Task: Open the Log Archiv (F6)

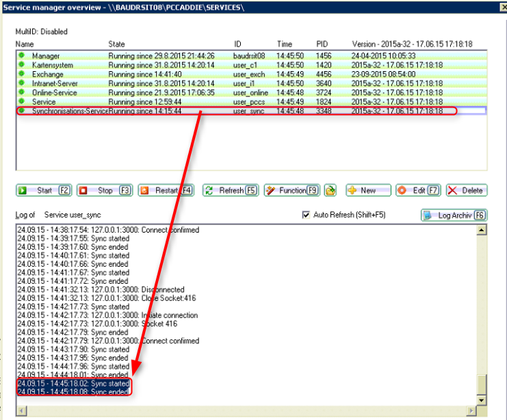Action: coord(454,215)
